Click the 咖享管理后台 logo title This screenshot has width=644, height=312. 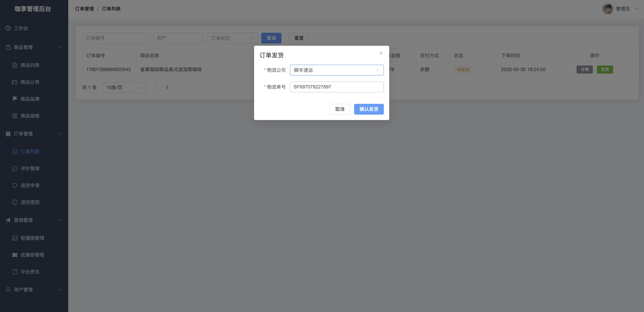(33, 9)
